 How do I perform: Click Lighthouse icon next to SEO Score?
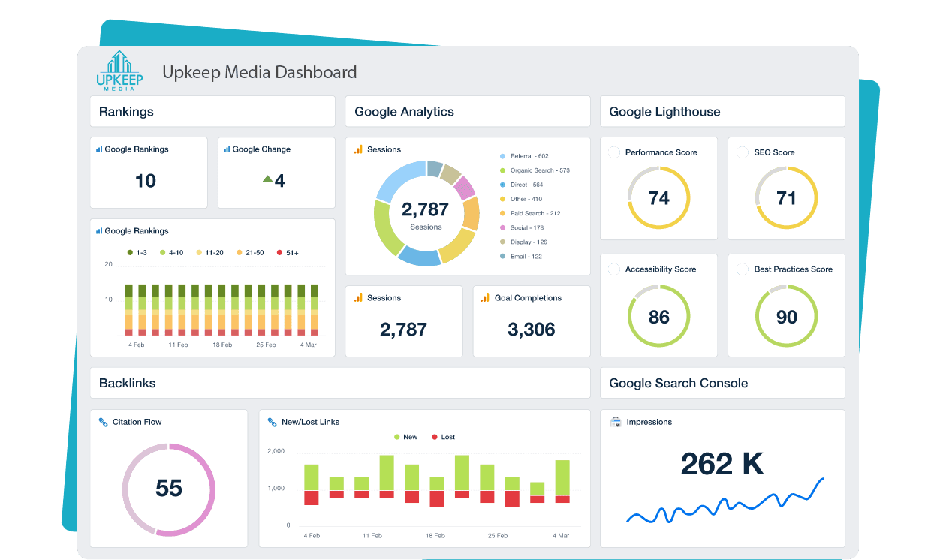click(742, 152)
